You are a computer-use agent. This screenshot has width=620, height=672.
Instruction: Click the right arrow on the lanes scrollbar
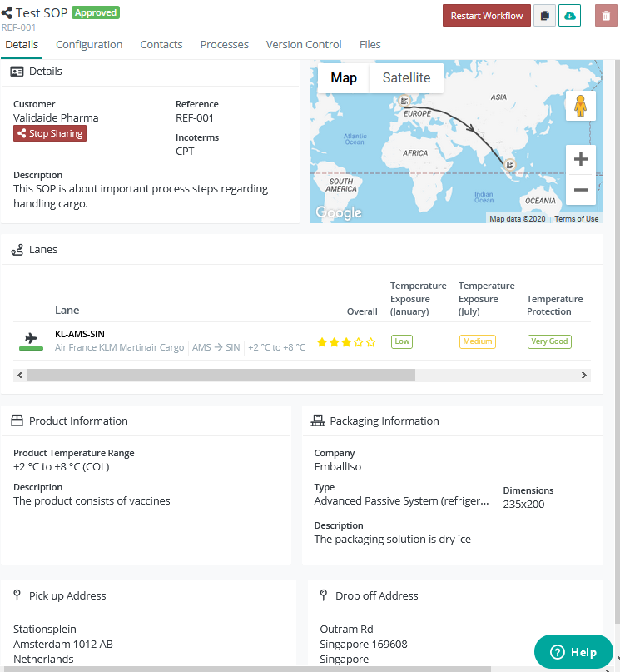(x=583, y=375)
